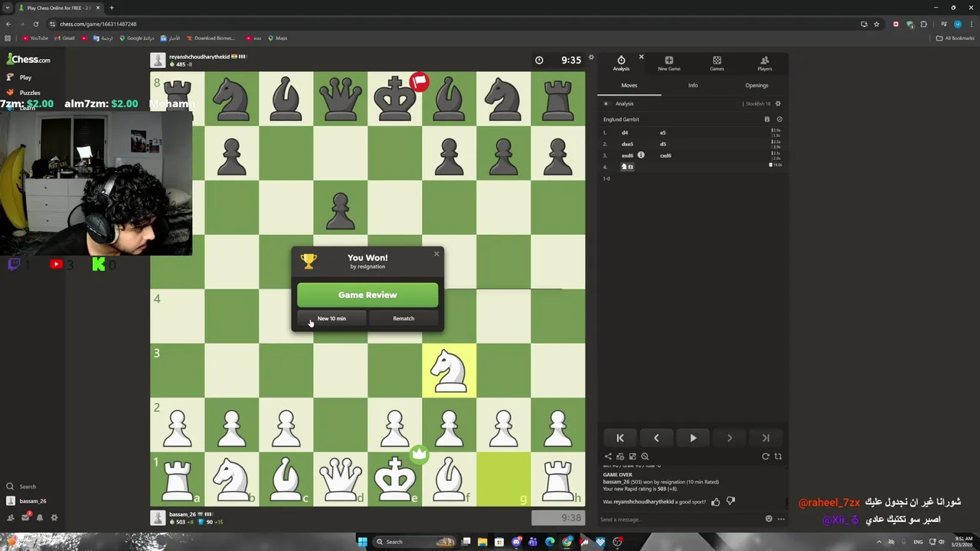Click the Game Review button
Screen dimensions: 980x551
pyautogui.click(x=367, y=295)
